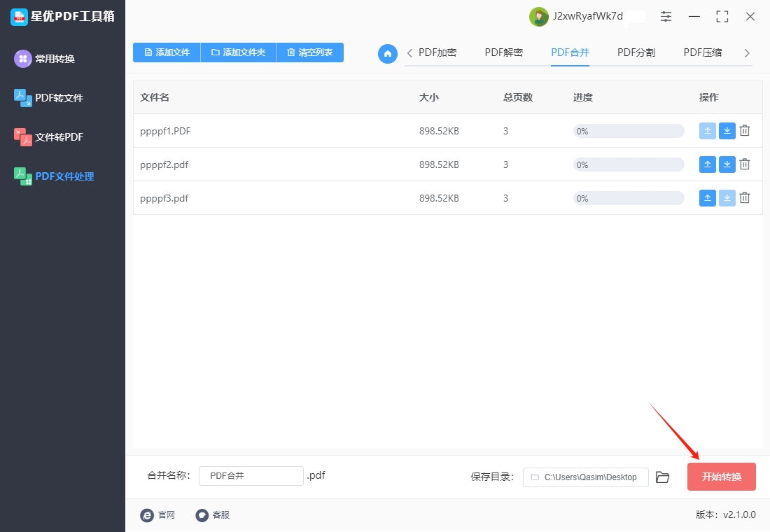Click username J2xwRyafWk7d
The image size is (770, 532).
tap(588, 16)
